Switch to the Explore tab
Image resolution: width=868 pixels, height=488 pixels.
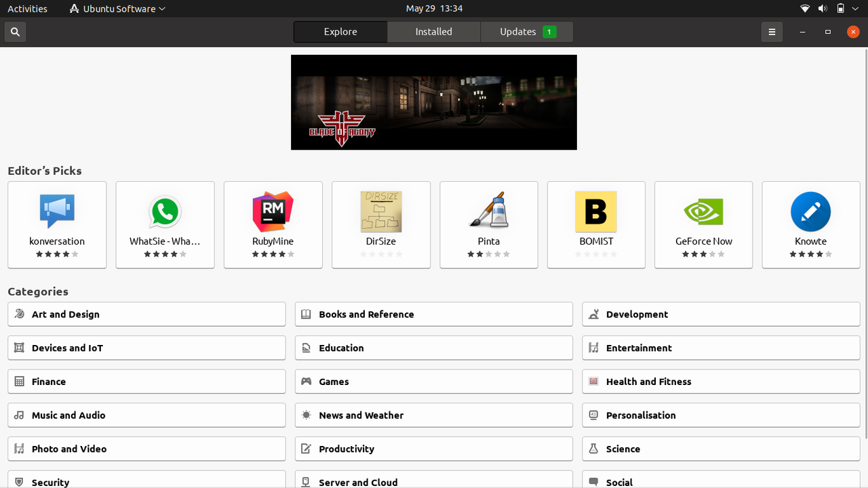click(x=340, y=32)
